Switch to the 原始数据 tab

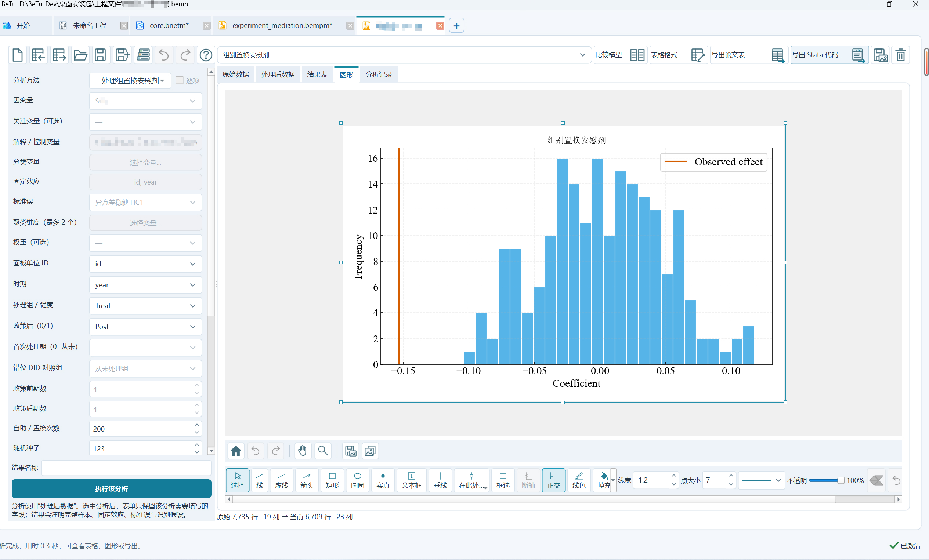click(x=236, y=74)
